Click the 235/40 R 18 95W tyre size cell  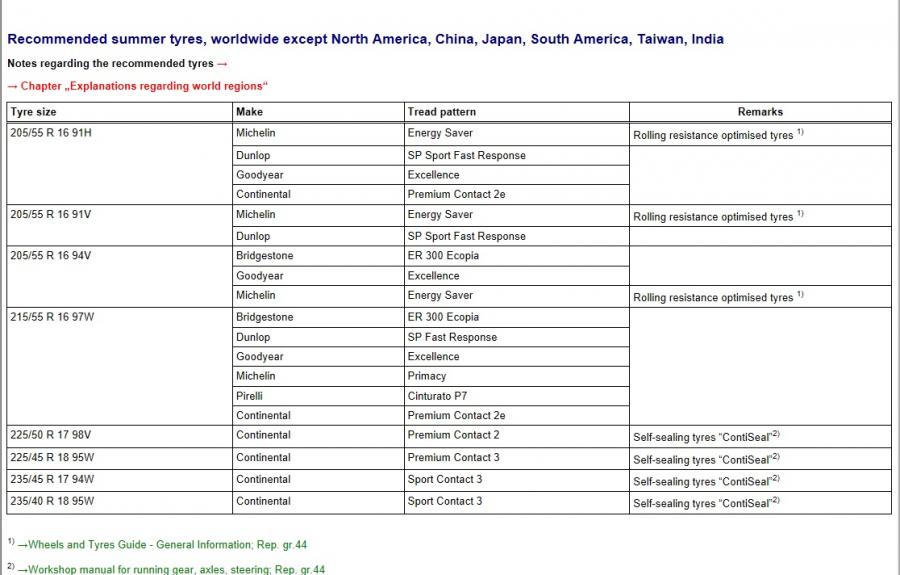coord(52,501)
